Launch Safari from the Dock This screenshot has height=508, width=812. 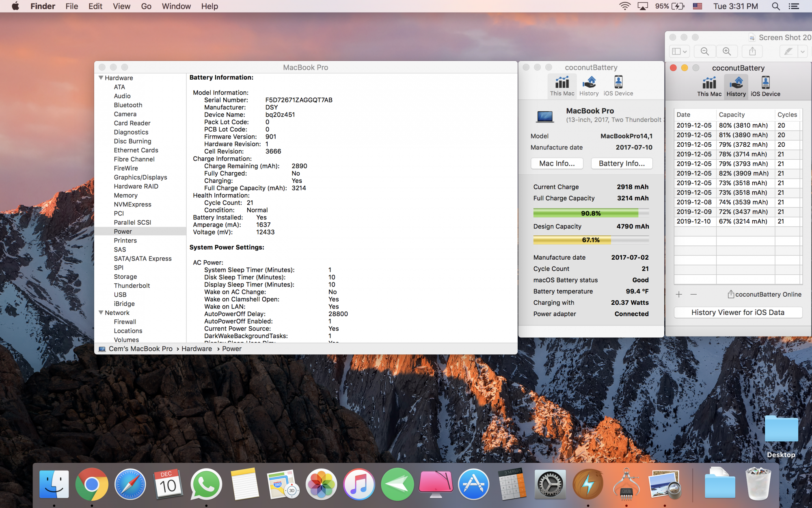tap(130, 484)
